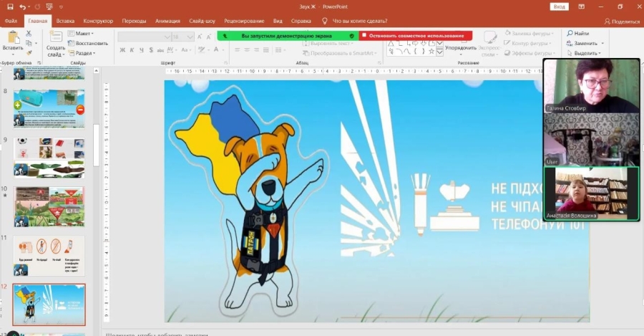Open the Aa change case menu
The height and width of the screenshot is (336, 644).
(x=187, y=49)
